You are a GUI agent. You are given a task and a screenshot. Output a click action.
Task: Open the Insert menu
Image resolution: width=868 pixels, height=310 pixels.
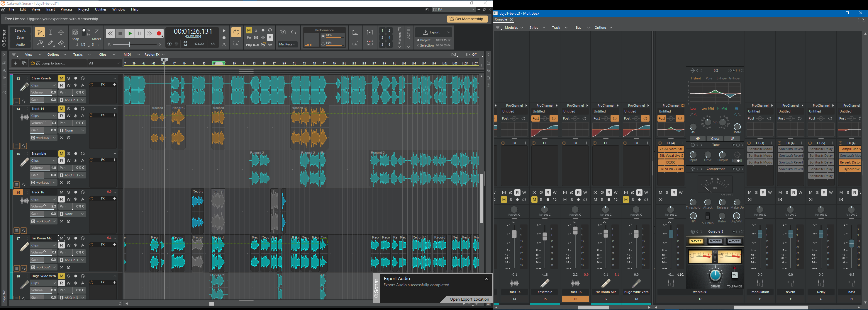click(50, 9)
